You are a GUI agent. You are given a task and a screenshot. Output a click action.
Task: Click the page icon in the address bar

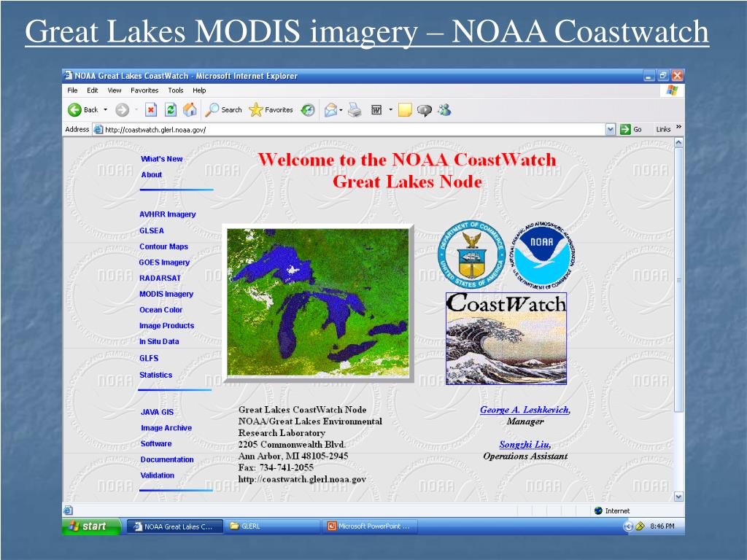coord(98,129)
